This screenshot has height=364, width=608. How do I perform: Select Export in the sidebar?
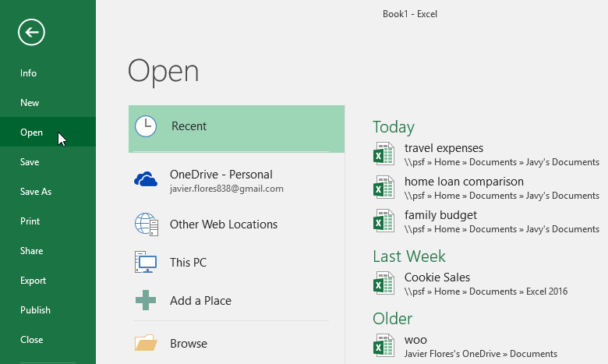(x=34, y=281)
